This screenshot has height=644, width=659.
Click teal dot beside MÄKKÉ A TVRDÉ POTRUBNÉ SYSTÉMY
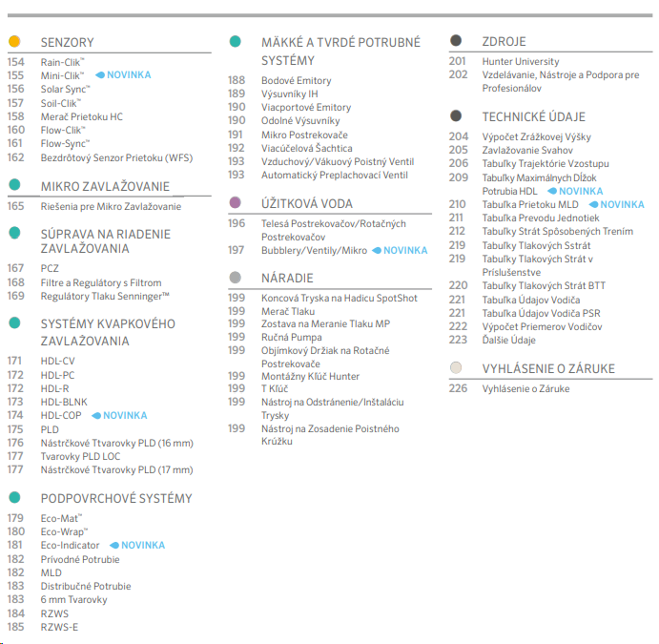point(235,41)
